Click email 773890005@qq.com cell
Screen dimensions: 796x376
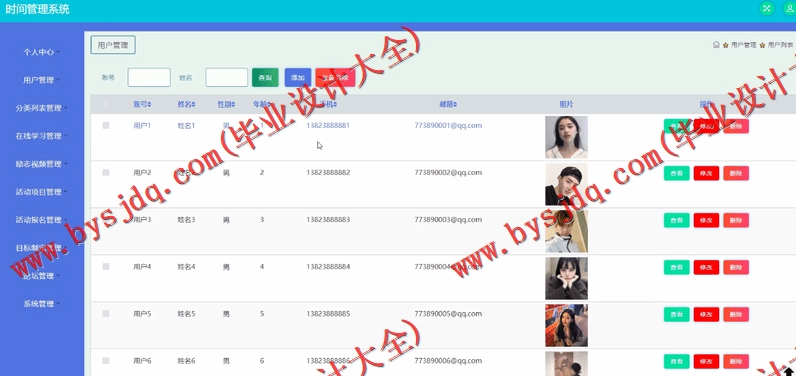[x=448, y=314]
